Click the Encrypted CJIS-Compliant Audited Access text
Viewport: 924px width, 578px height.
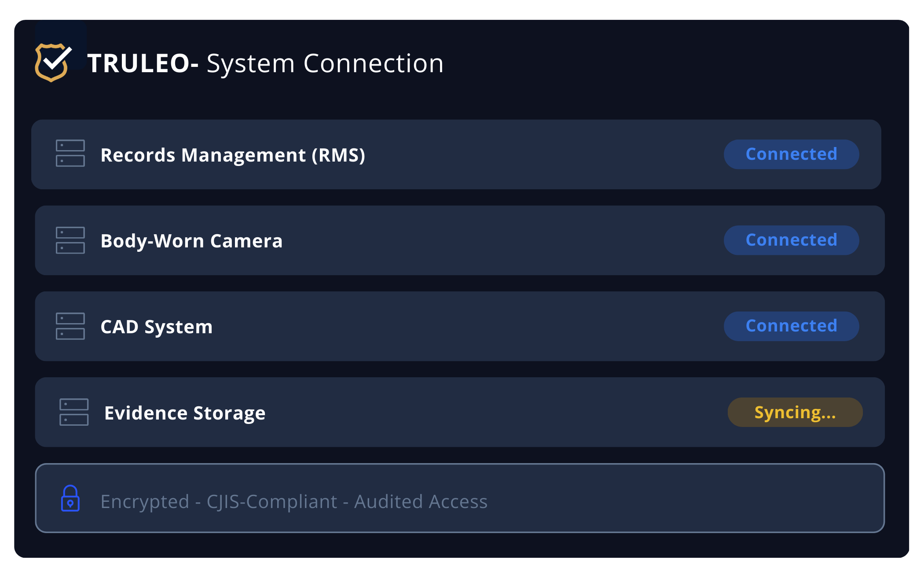294,501
